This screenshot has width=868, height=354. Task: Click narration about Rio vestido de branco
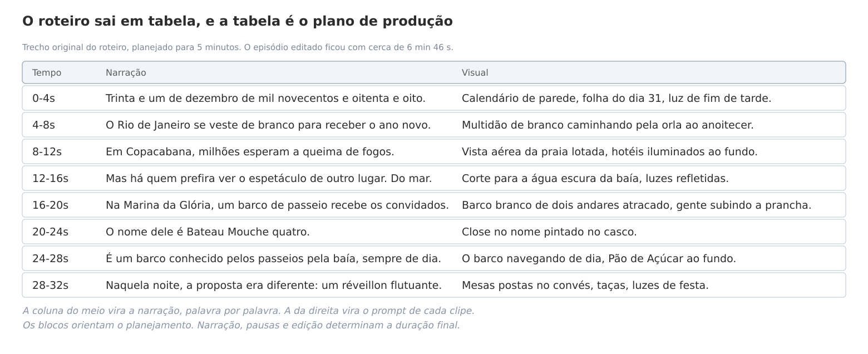(268, 125)
